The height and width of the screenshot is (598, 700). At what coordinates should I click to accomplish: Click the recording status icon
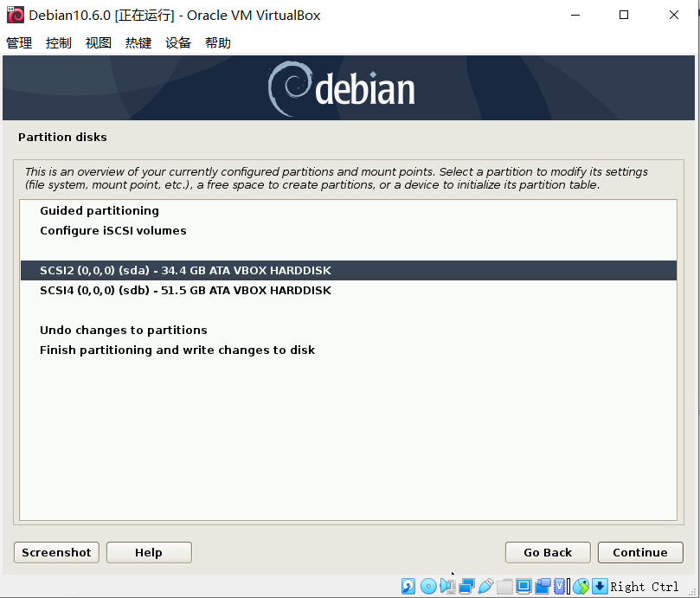click(542, 587)
